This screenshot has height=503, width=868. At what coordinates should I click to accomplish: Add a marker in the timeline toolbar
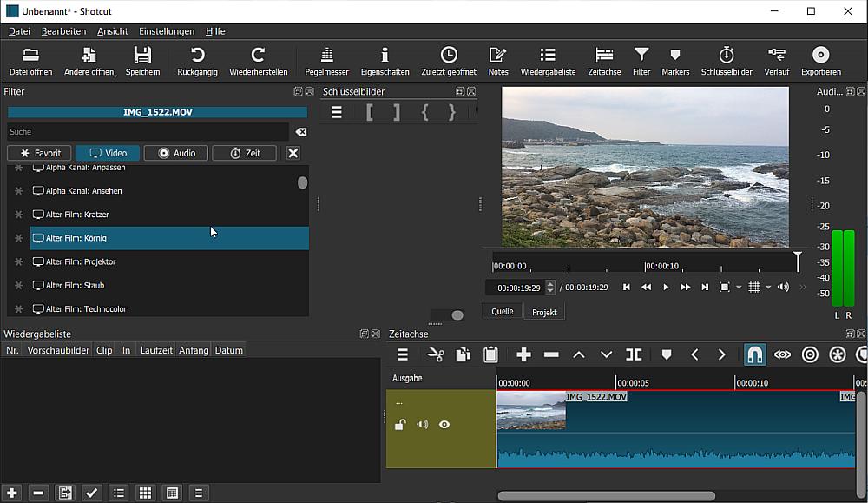(667, 354)
